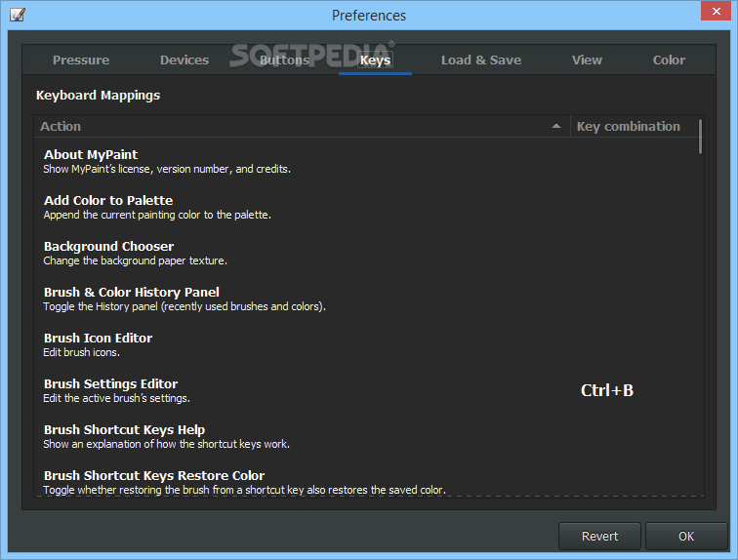Confirm with the OK button

(x=686, y=536)
